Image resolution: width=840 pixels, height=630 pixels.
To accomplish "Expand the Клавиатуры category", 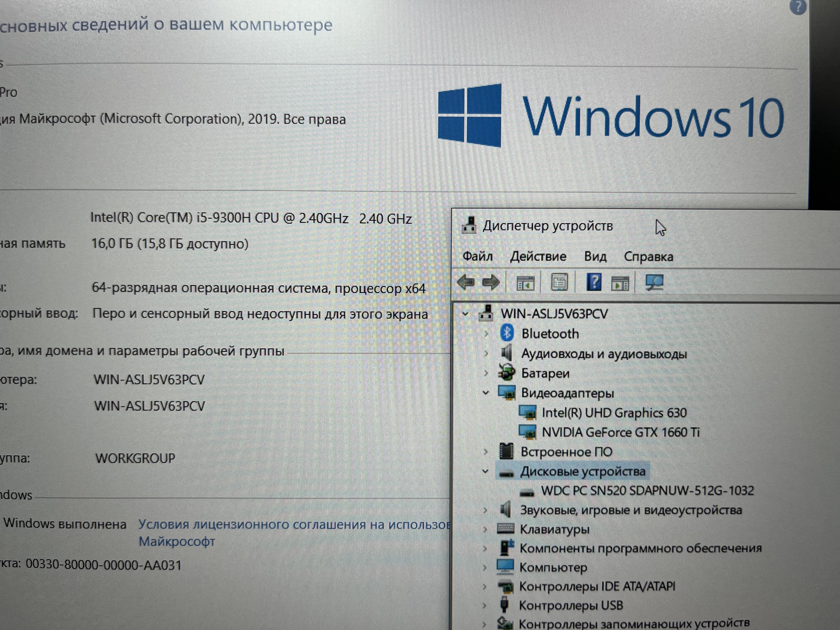I will coord(485,529).
